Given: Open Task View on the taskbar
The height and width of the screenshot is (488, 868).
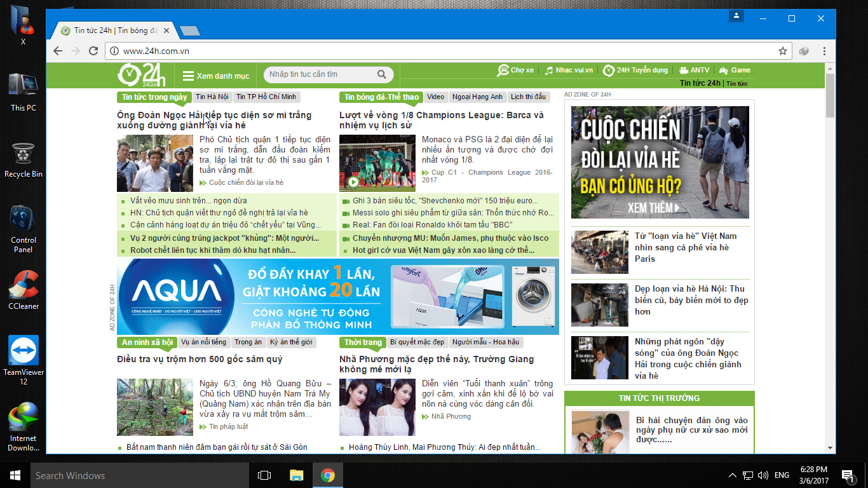Looking at the screenshot, I should (x=264, y=475).
